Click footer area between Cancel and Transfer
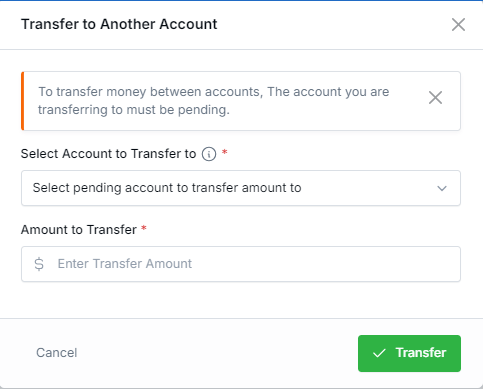The width and height of the screenshot is (483, 389). click(x=217, y=353)
